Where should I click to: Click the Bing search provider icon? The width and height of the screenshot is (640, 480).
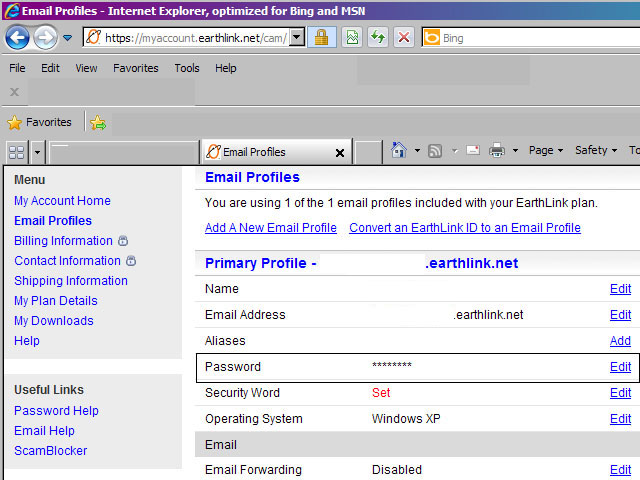point(431,38)
